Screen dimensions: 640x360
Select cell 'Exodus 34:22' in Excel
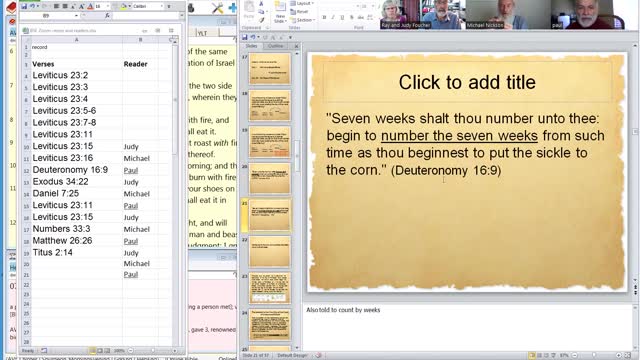[76, 182]
